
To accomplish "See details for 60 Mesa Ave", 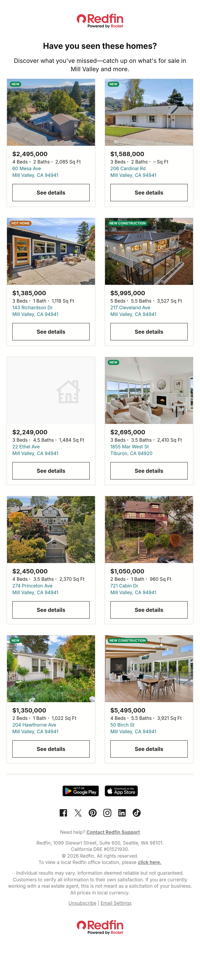I will (51, 192).
